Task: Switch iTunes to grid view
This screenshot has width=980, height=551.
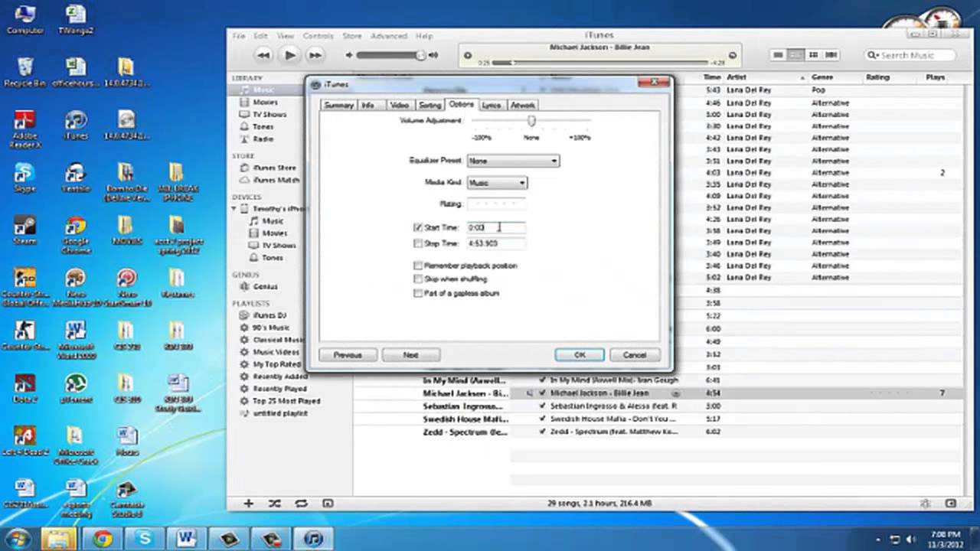Action: (x=813, y=55)
